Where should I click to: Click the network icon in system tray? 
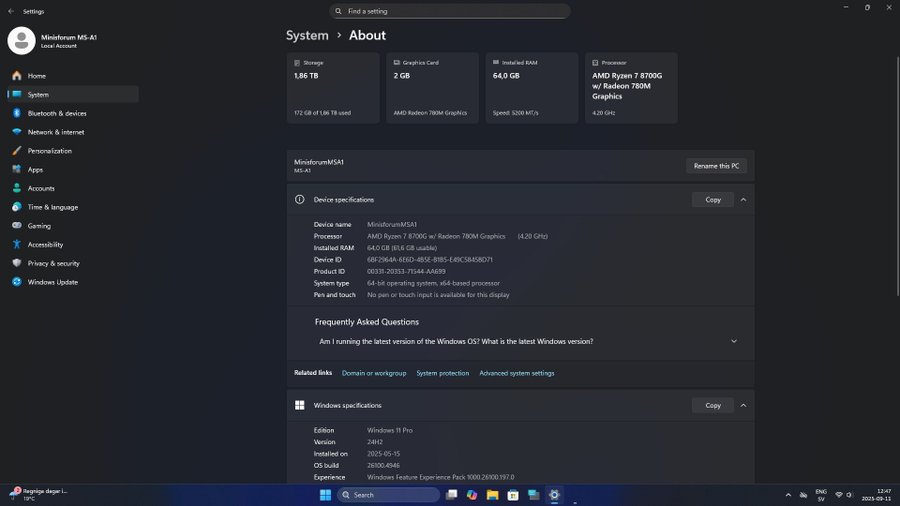coord(839,495)
